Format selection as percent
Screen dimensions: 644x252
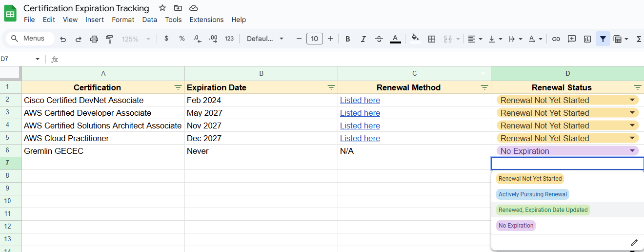click(x=182, y=39)
